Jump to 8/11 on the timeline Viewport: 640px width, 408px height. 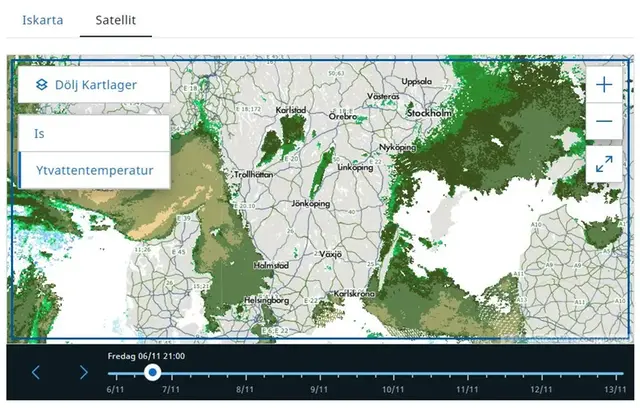coord(242,389)
